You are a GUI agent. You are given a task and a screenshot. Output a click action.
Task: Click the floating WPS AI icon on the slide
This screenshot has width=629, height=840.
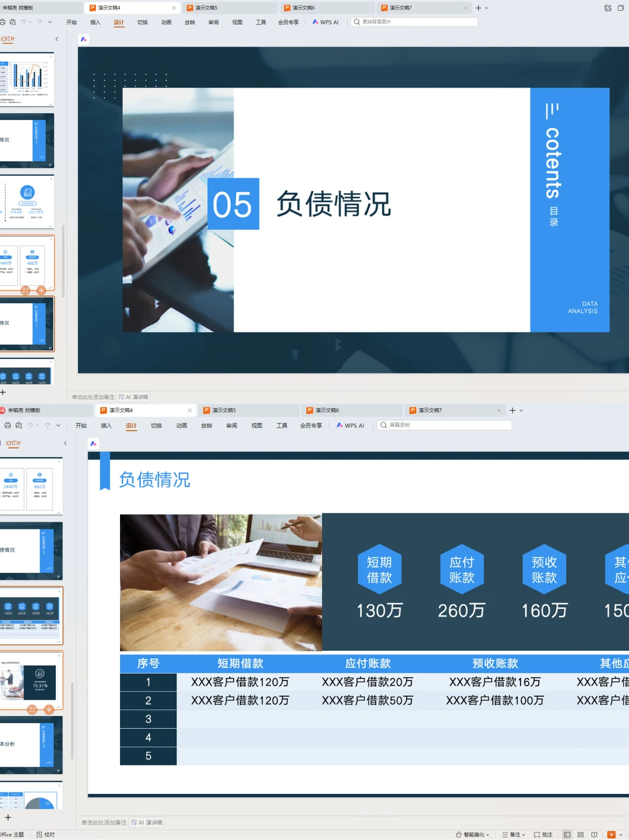tap(93, 443)
